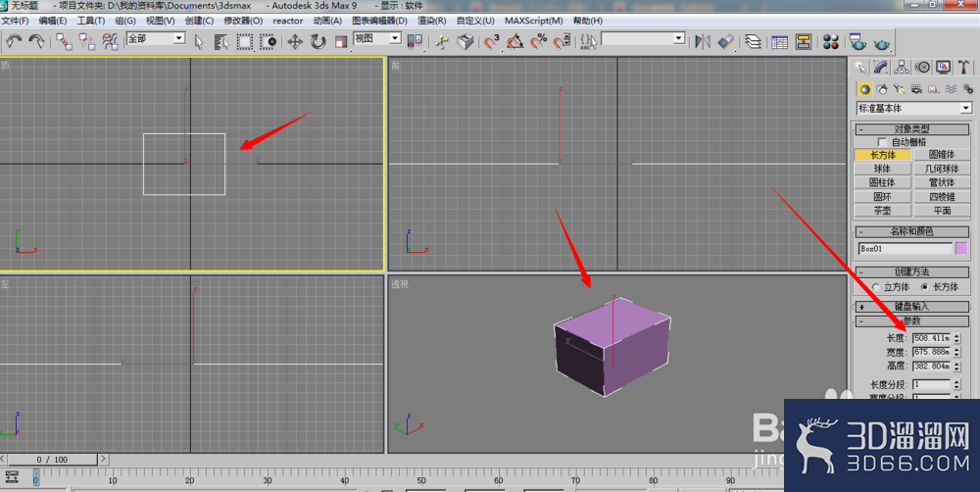The width and height of the screenshot is (980, 492).
Task: Click Bind to Space Warp icon
Action: (x=111, y=42)
